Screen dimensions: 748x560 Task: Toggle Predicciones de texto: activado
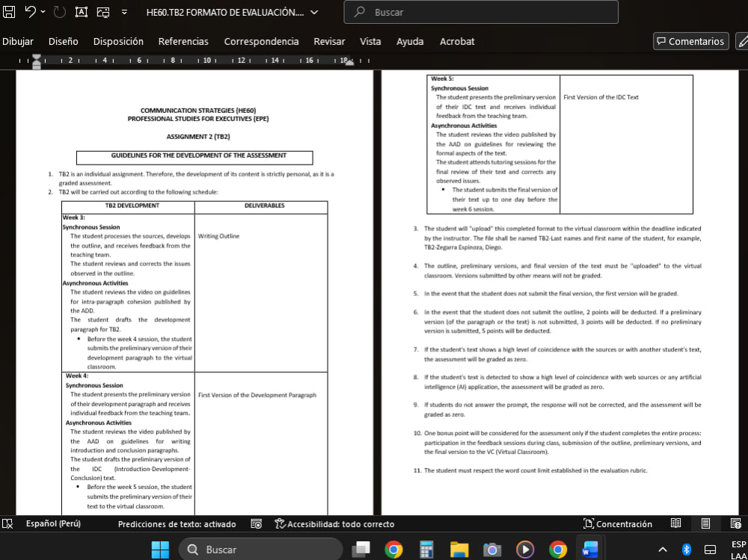point(177,524)
